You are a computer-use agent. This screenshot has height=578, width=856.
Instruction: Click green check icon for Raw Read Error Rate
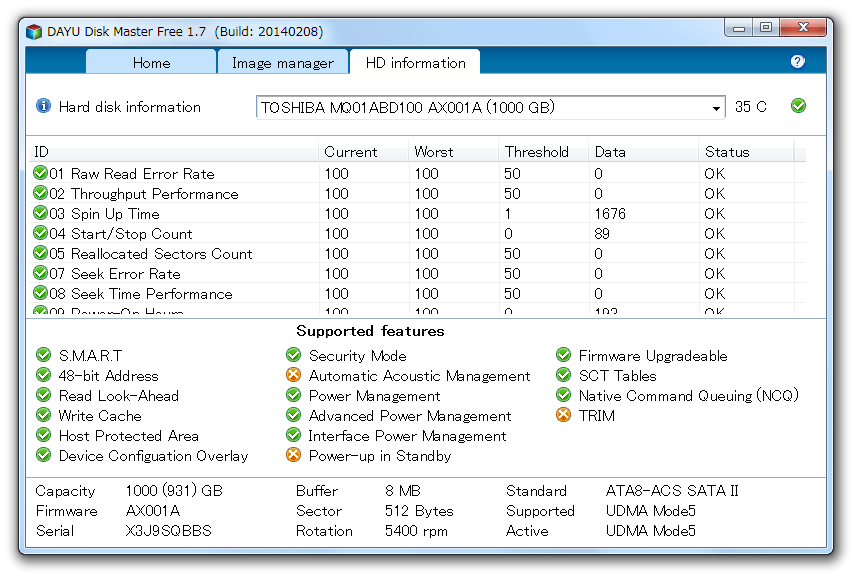coord(40,173)
